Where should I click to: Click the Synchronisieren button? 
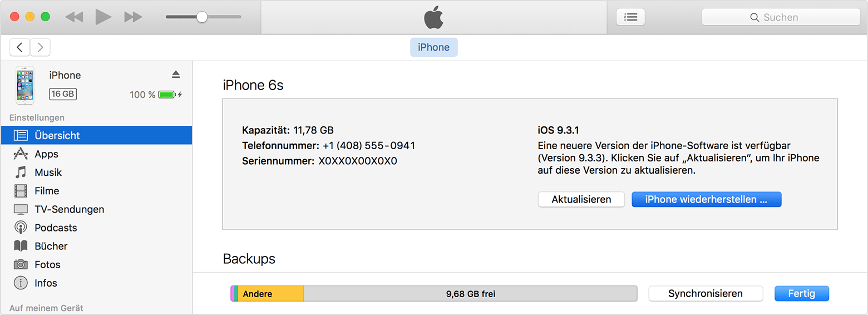(705, 293)
